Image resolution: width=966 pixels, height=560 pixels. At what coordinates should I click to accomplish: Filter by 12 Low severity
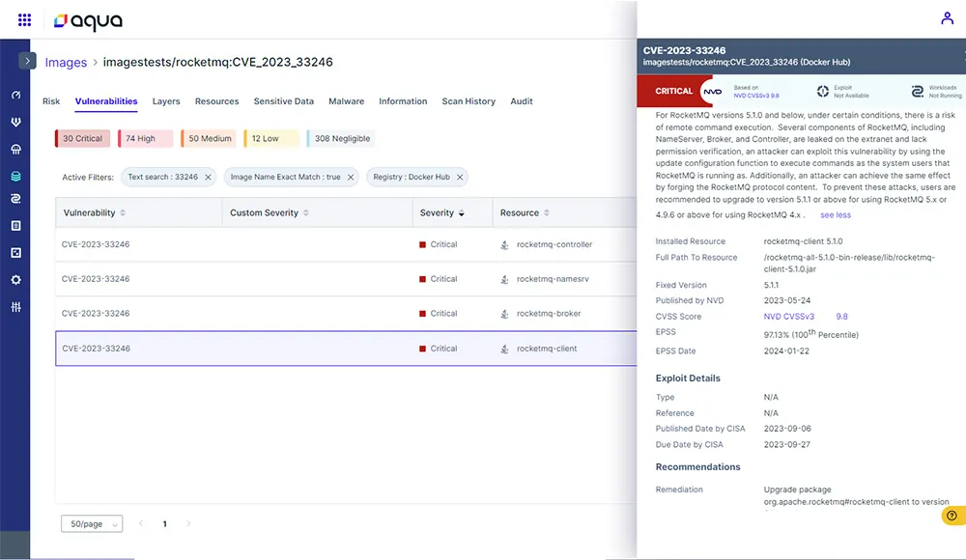271,139
